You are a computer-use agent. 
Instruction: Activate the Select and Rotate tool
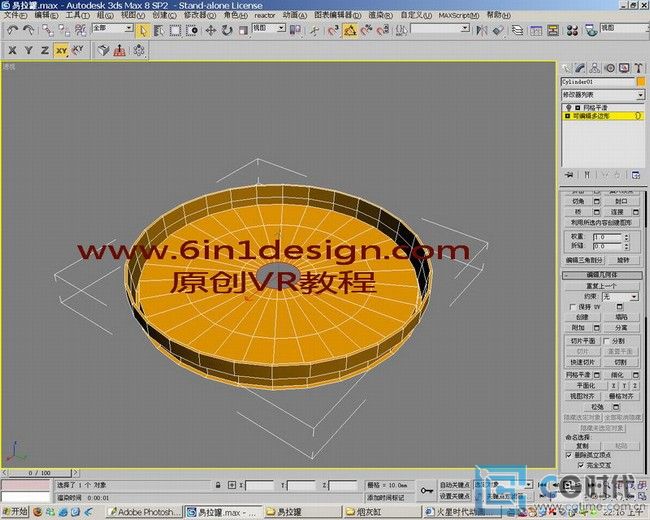[x=227, y=31]
